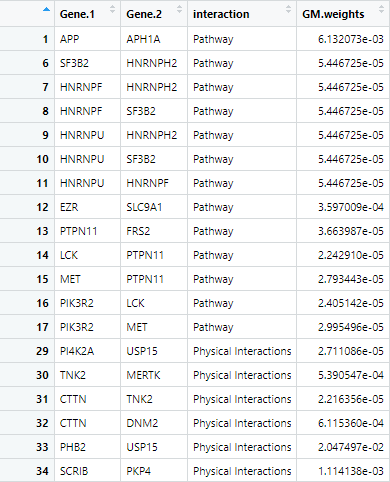Click the MERTK gene cell
This screenshot has height=482, width=390.
[143, 375]
